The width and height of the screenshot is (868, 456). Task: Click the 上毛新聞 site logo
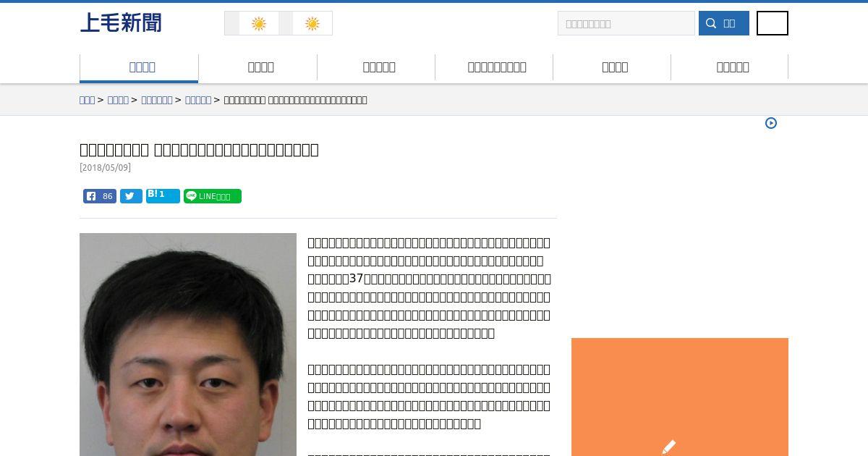[x=121, y=23]
